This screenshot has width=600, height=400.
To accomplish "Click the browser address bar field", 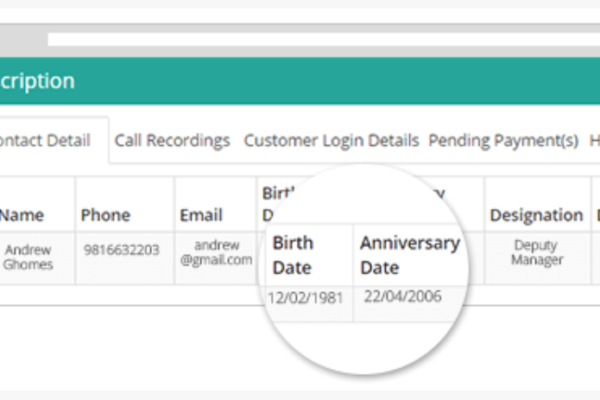I will (324, 39).
